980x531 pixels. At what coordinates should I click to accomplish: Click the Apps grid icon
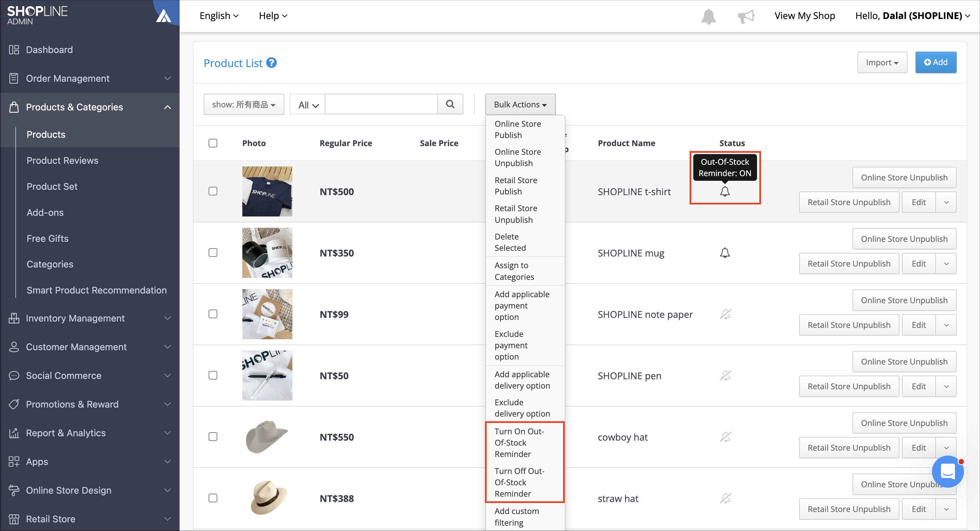pyautogui.click(x=14, y=461)
